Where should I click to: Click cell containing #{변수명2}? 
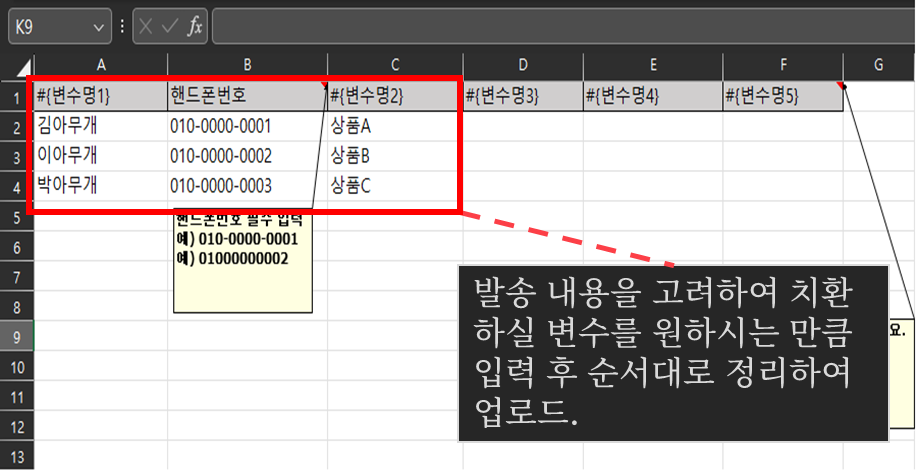395,96
